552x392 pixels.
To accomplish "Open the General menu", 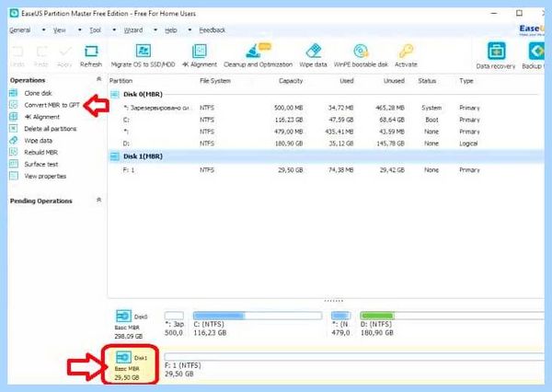I will (x=20, y=30).
